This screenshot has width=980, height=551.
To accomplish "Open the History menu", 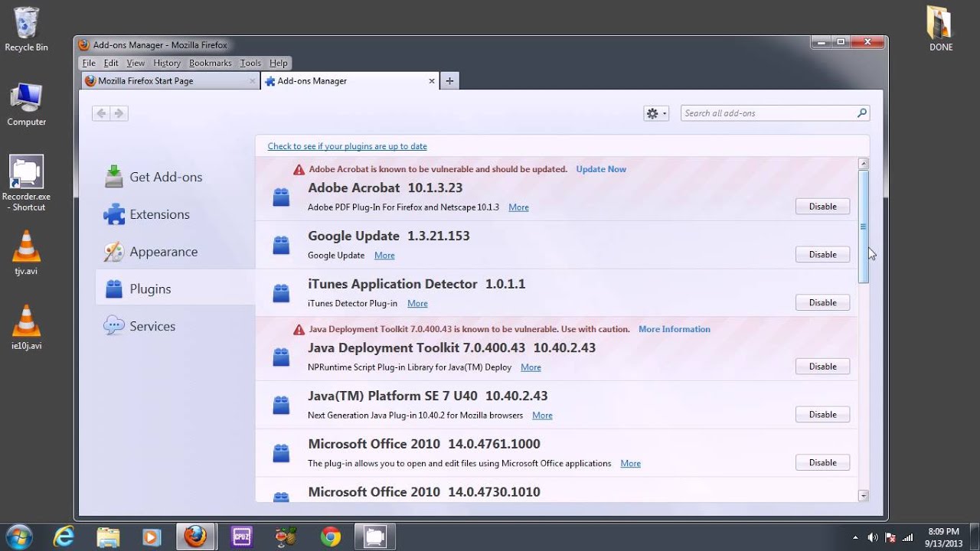I will (x=167, y=63).
